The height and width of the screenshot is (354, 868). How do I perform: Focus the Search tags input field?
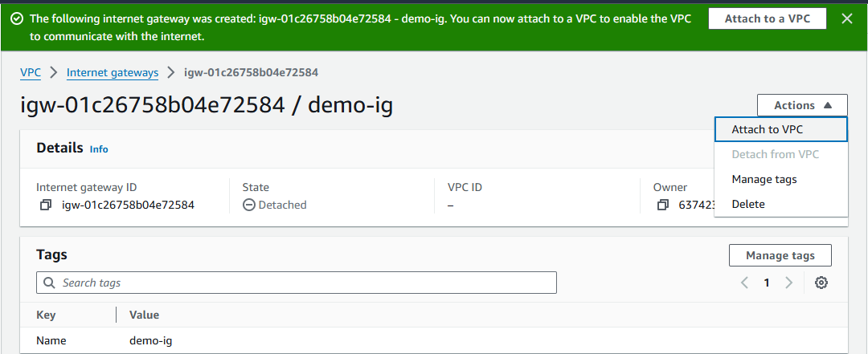[x=296, y=283]
